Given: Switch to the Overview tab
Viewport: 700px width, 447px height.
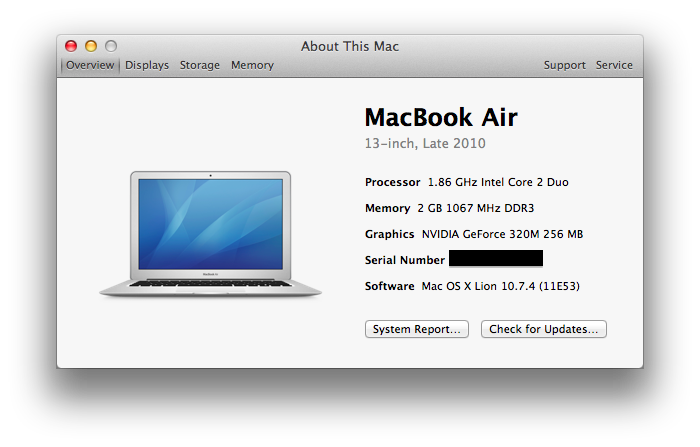Looking at the screenshot, I should (90, 65).
